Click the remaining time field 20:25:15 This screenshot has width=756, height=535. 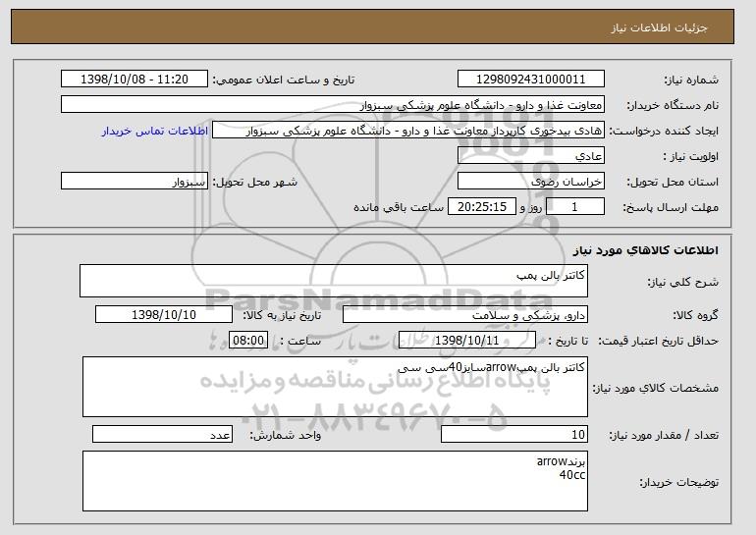point(482,207)
